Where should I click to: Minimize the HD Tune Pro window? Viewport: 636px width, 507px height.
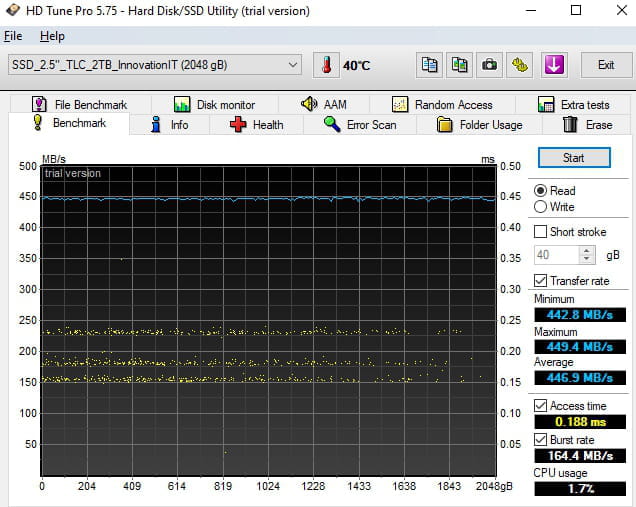531,10
